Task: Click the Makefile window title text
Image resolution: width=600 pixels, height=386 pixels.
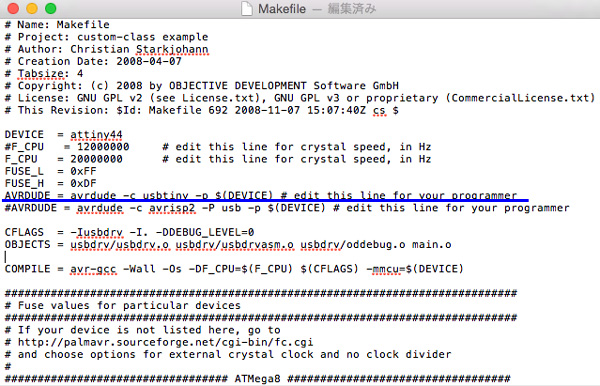Action: [x=282, y=8]
